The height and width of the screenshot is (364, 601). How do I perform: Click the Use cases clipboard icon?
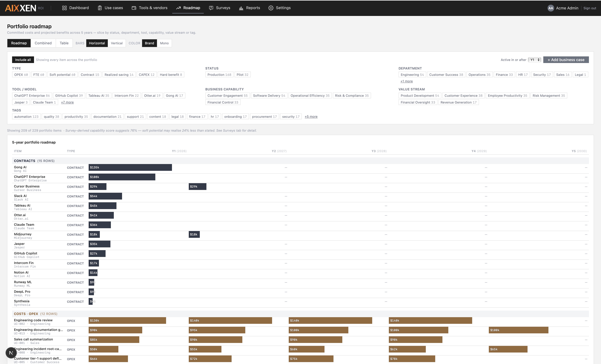click(100, 8)
